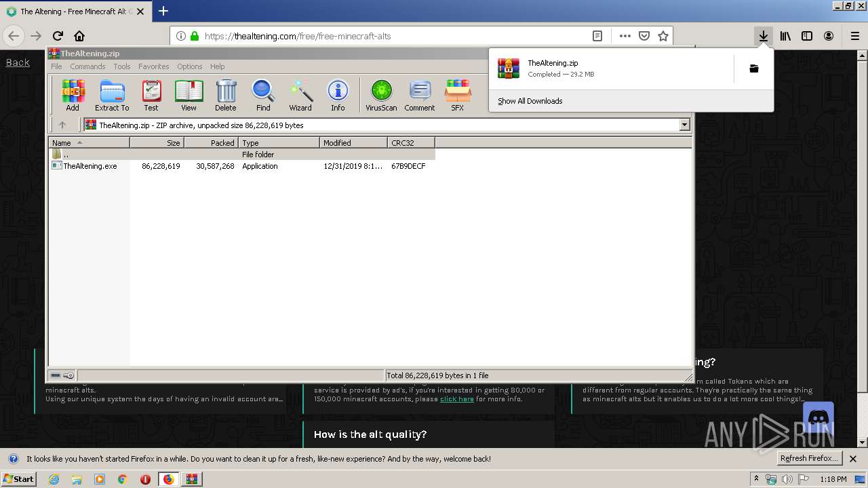The image size is (868, 488).
Task: Open Internet Explorer from the taskbar
Action: 54,479
